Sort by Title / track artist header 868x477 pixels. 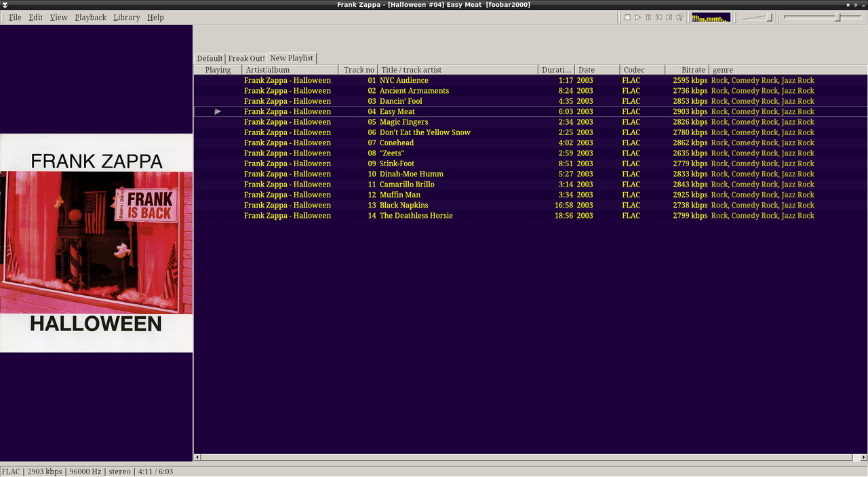[x=458, y=70]
